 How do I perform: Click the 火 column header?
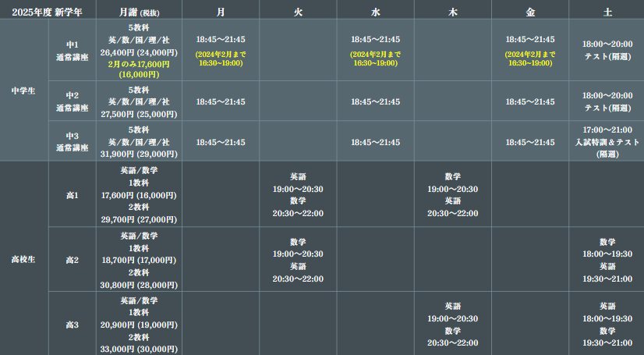pyautogui.click(x=298, y=10)
